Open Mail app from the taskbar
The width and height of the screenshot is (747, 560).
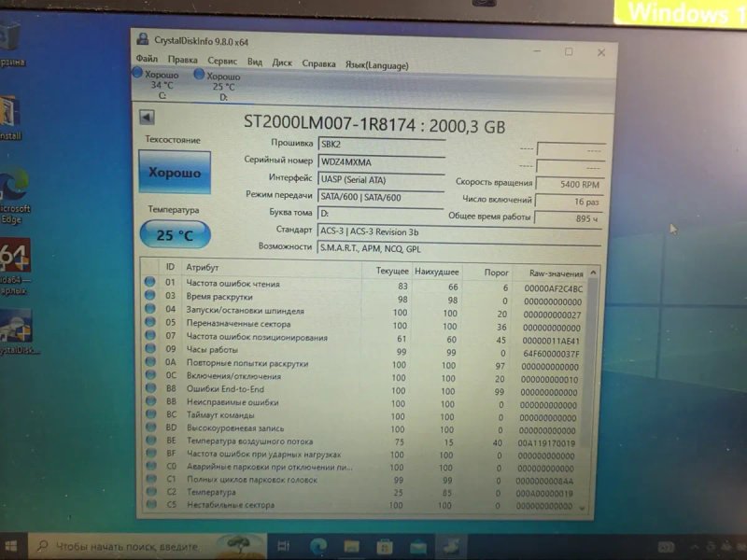pos(417,547)
